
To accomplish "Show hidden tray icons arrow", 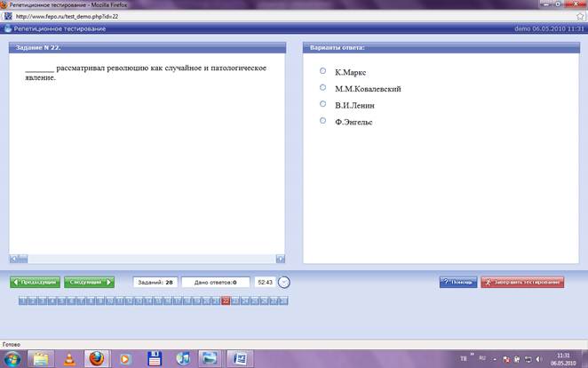I will coord(495,359).
